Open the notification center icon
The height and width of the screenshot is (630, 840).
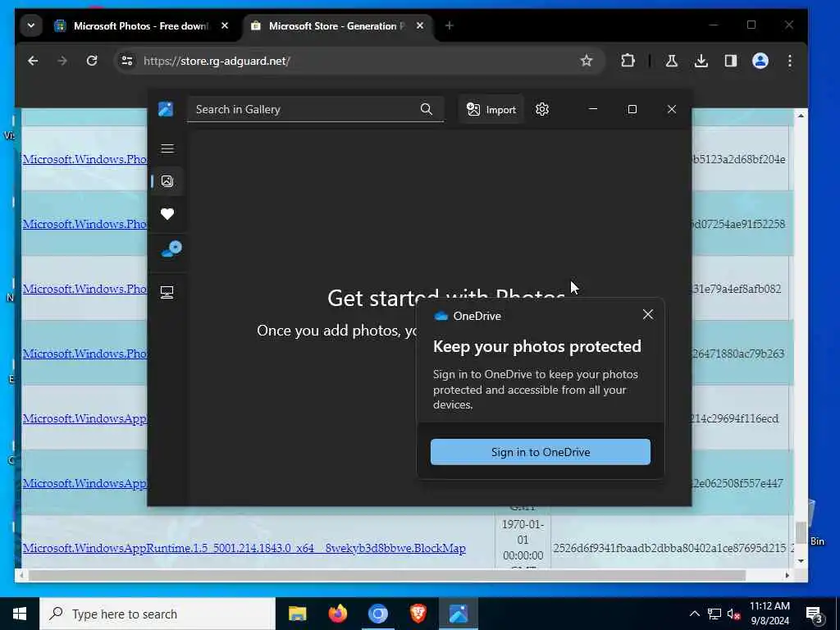815,614
